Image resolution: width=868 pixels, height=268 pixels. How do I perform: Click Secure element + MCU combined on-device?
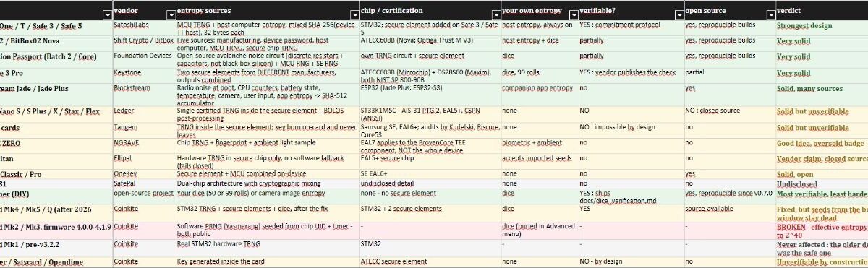[x=268, y=174]
